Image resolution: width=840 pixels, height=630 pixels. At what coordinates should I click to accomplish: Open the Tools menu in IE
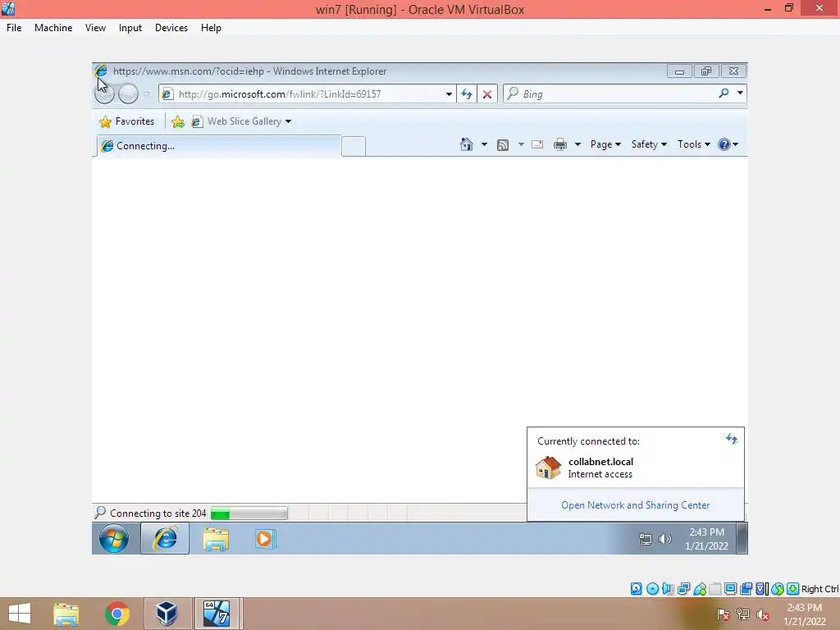click(694, 144)
